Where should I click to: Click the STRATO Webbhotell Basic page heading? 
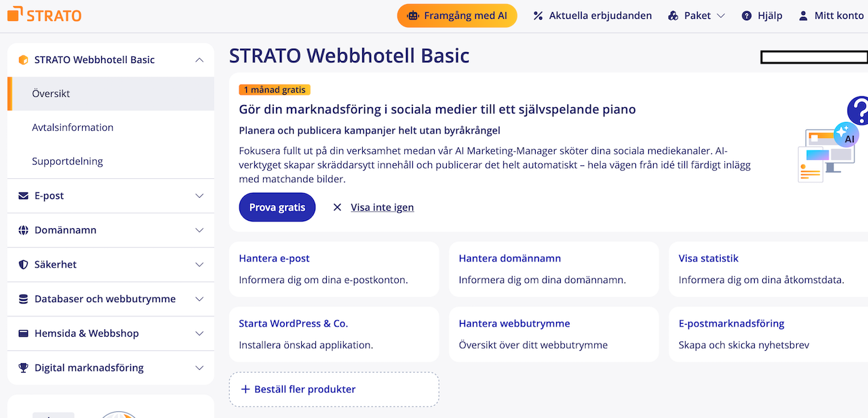(349, 56)
